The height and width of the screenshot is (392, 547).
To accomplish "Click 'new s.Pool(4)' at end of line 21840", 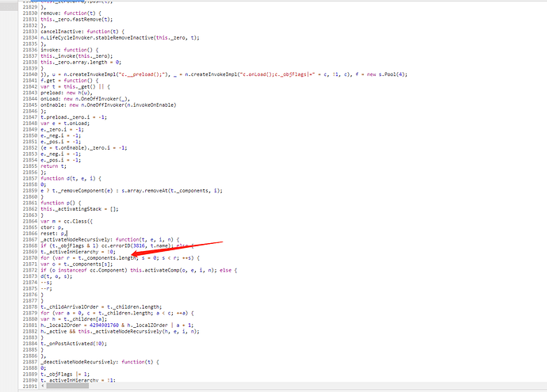I will [x=387, y=74].
